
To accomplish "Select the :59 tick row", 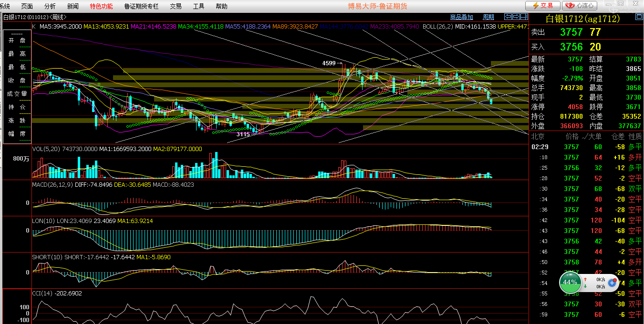I will click(587, 314).
